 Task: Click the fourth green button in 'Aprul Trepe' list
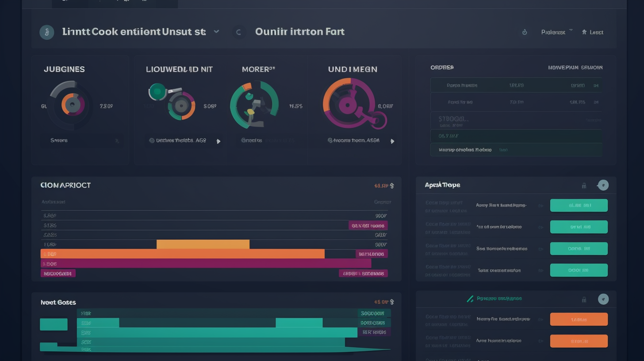click(579, 270)
